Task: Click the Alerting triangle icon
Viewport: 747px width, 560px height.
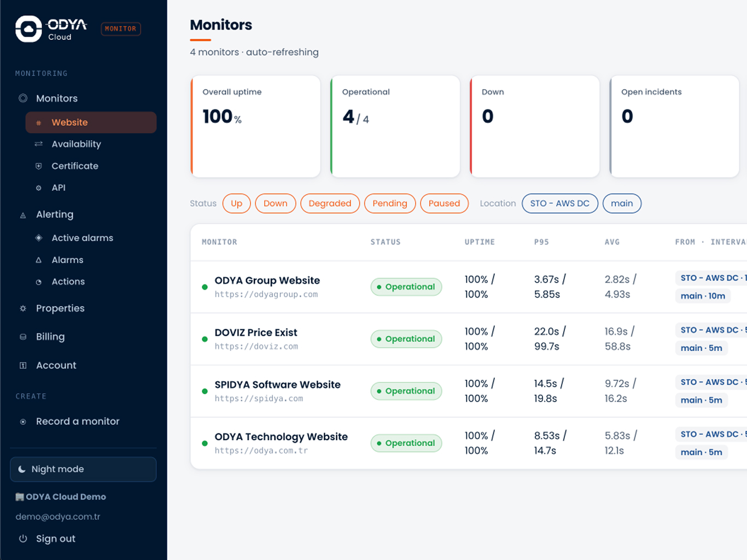Action: tap(23, 215)
